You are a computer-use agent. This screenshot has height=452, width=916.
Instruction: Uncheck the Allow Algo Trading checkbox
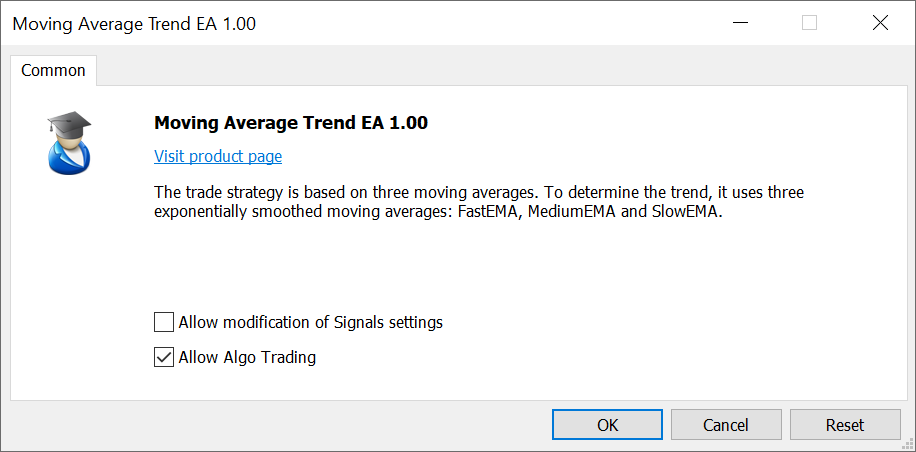[164, 357]
